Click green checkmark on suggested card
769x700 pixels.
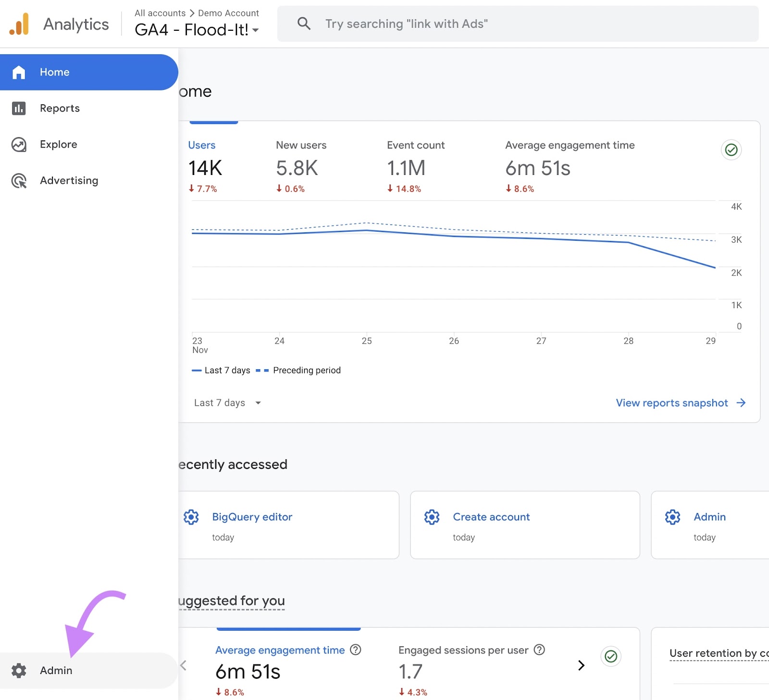[611, 656]
